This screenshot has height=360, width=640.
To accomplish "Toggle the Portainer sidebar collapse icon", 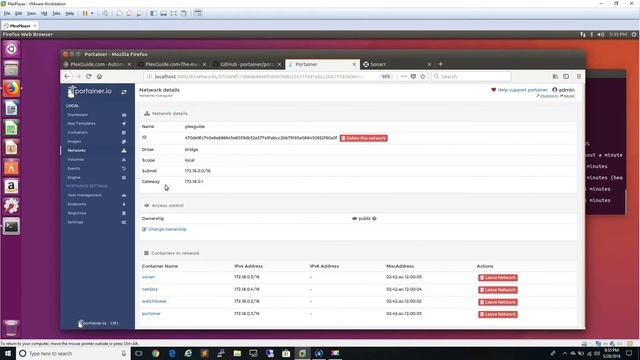I will 124,92.
